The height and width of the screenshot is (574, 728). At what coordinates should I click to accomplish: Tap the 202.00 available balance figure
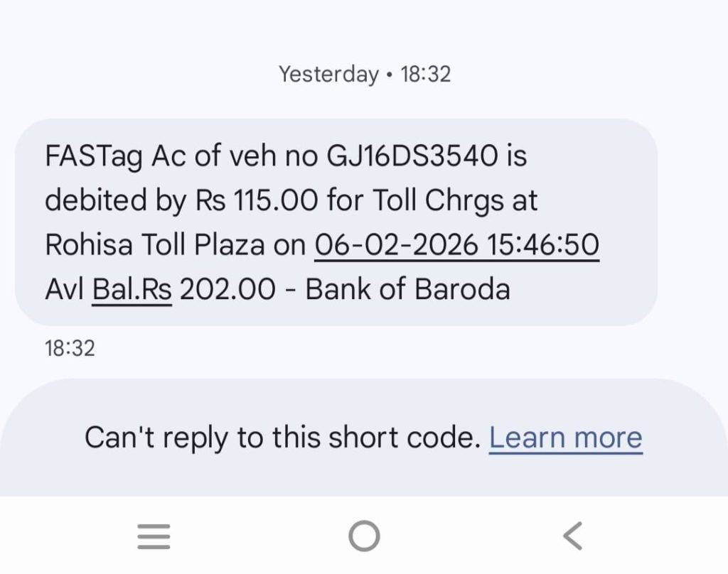227,290
